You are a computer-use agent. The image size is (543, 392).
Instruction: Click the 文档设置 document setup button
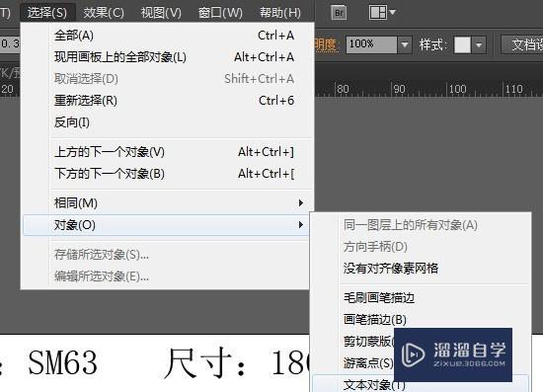point(522,44)
